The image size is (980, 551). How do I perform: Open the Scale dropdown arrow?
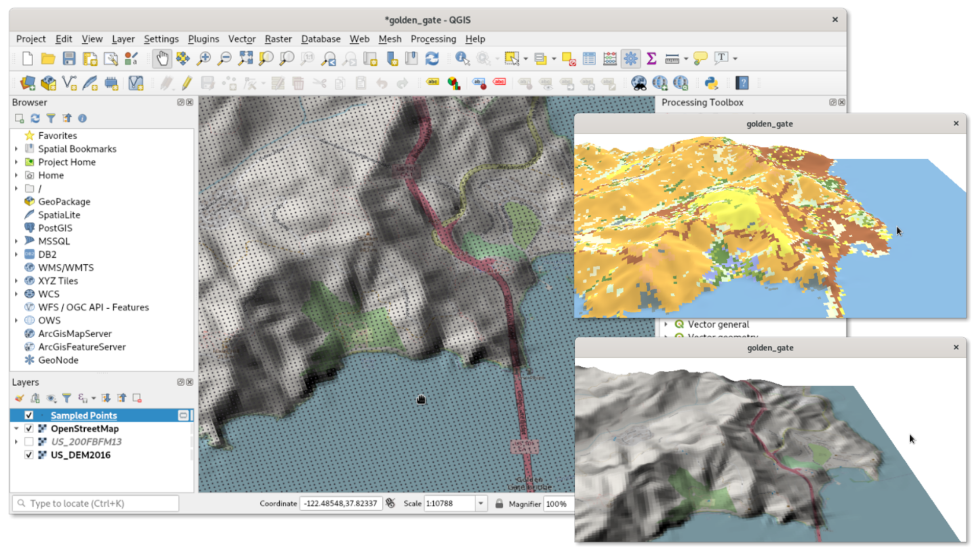[481, 504]
